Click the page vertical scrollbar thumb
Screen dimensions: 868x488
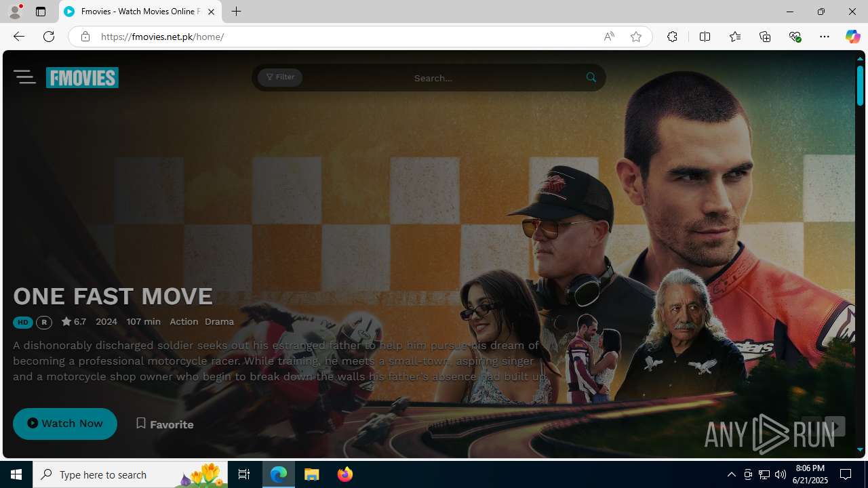point(860,85)
